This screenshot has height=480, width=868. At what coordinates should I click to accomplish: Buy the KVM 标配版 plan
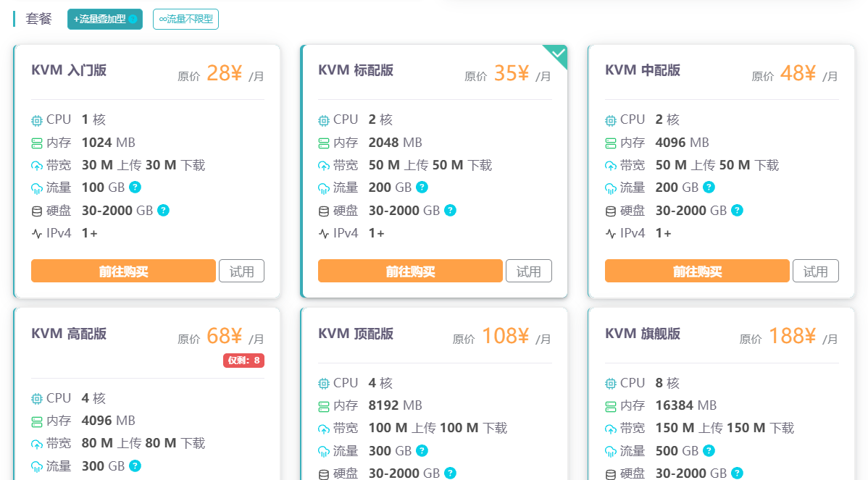[410, 271]
